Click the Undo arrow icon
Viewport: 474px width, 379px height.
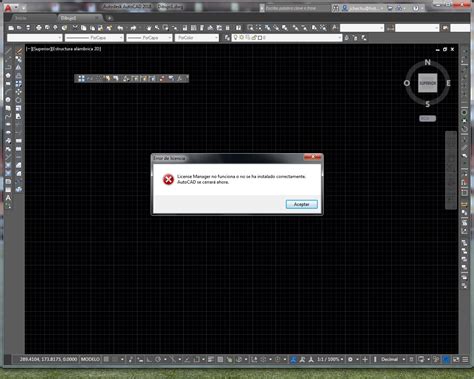[x=120, y=28]
